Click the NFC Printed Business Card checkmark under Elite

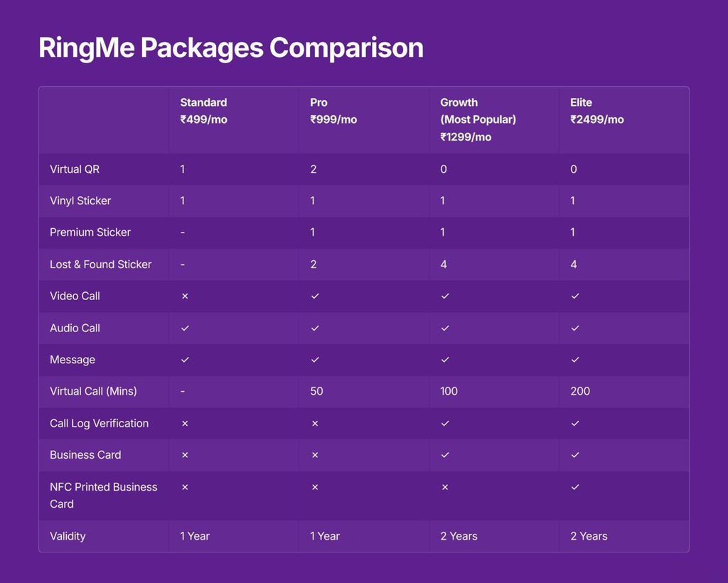(575, 487)
